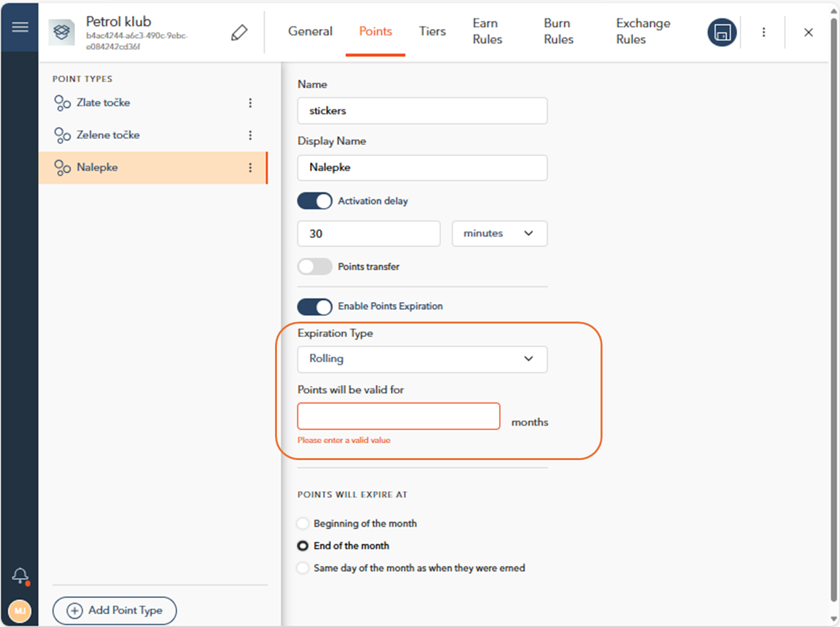Open the MJ user avatar menu

pyautogui.click(x=20, y=611)
